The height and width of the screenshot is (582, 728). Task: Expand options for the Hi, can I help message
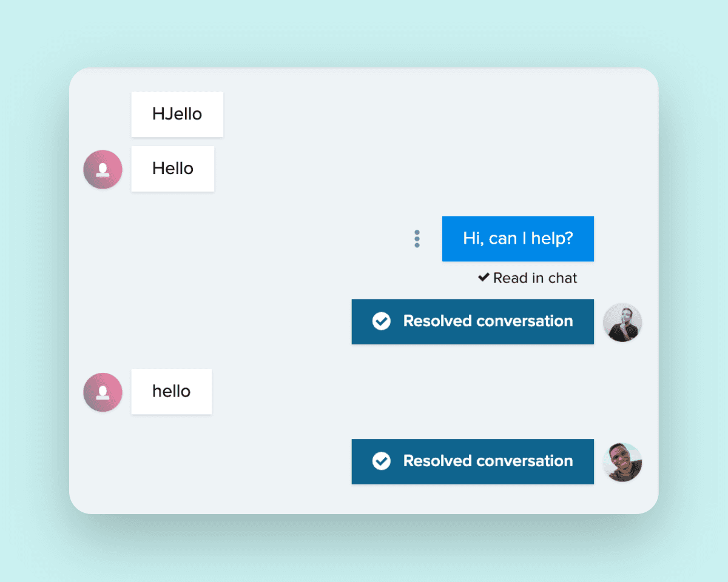pos(417,238)
